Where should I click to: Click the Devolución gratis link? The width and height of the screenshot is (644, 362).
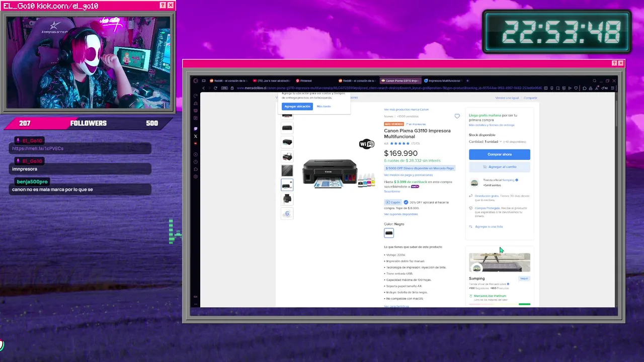[487, 196]
